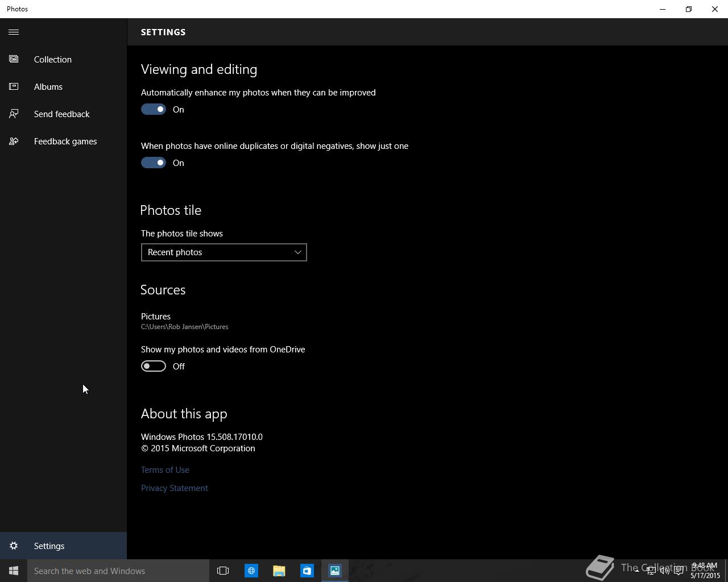This screenshot has width=728, height=582.
Task: Open the Collection view
Action: [x=63, y=59]
